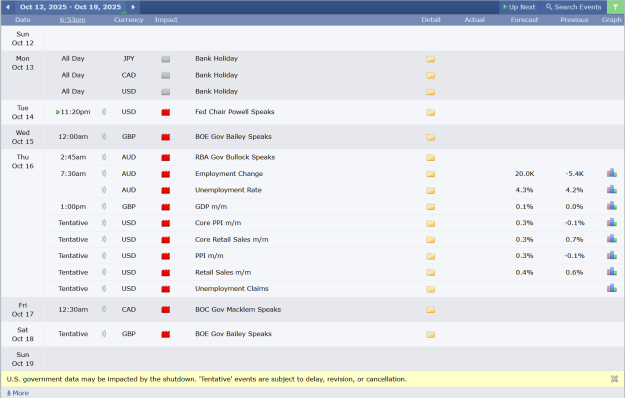Viewport: 625px width, 398px height.
Task: Select the Currency column header
Action: point(128,20)
